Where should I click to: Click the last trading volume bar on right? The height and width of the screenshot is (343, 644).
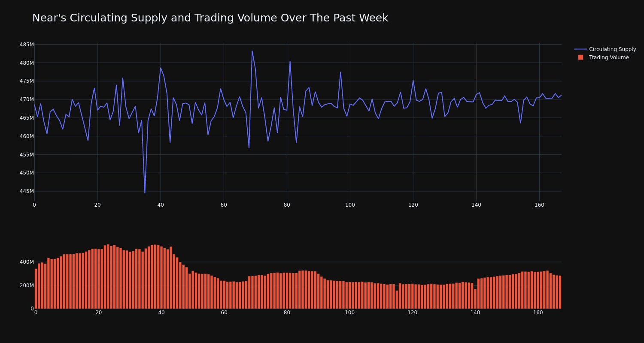pos(560,292)
